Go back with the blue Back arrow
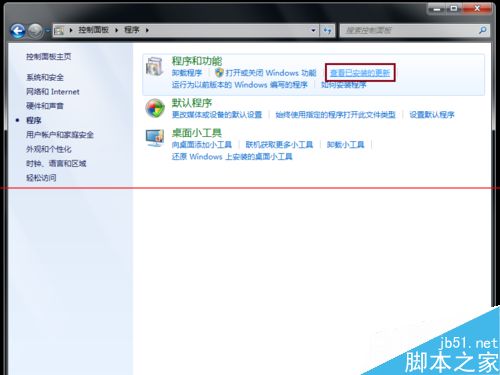500x375 pixels. click(x=18, y=31)
